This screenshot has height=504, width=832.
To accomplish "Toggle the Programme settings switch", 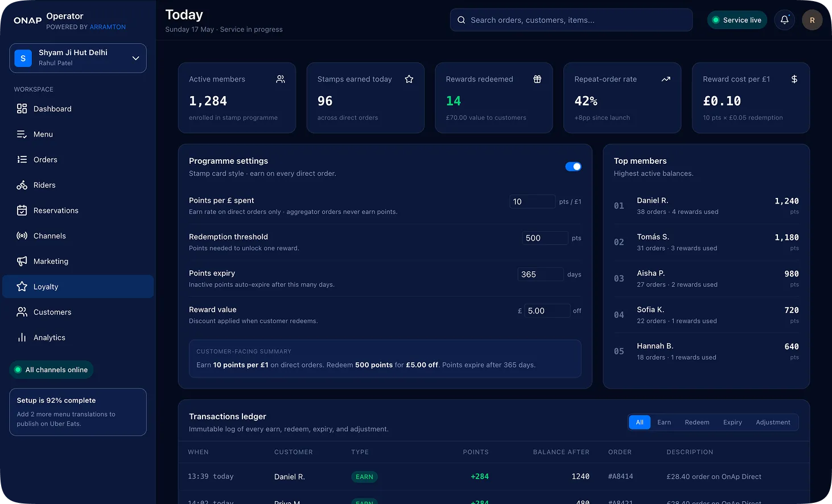I will [573, 167].
